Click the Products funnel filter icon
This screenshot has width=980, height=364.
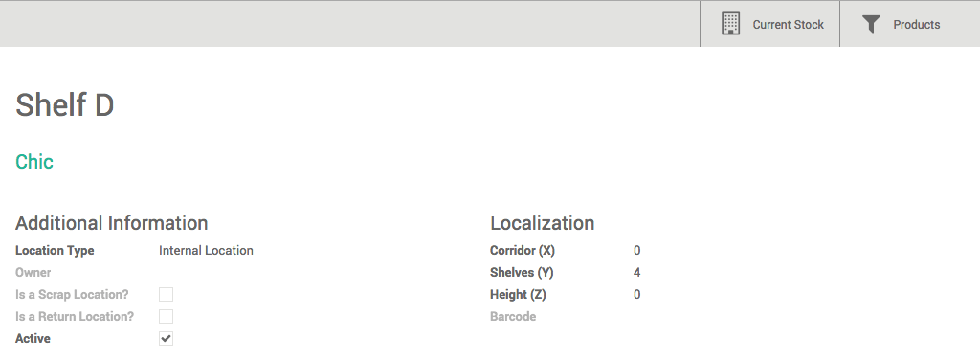871,24
